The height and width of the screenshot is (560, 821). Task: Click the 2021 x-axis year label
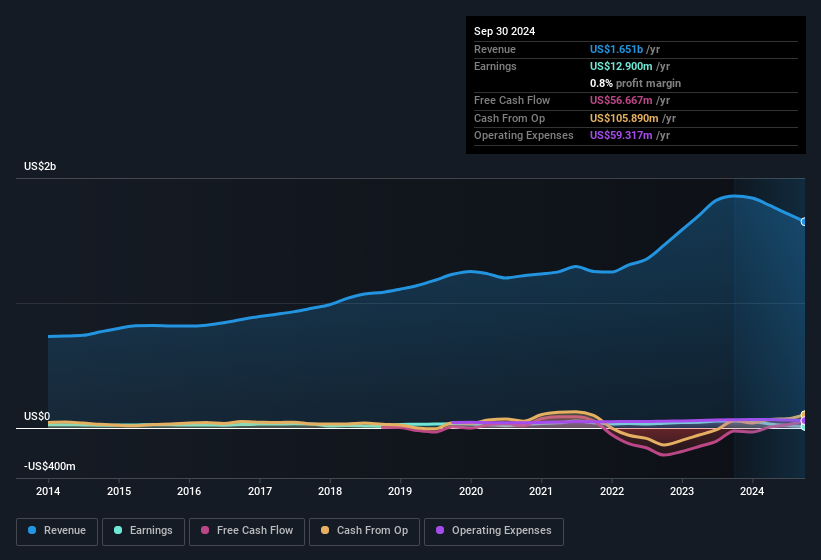pos(541,491)
